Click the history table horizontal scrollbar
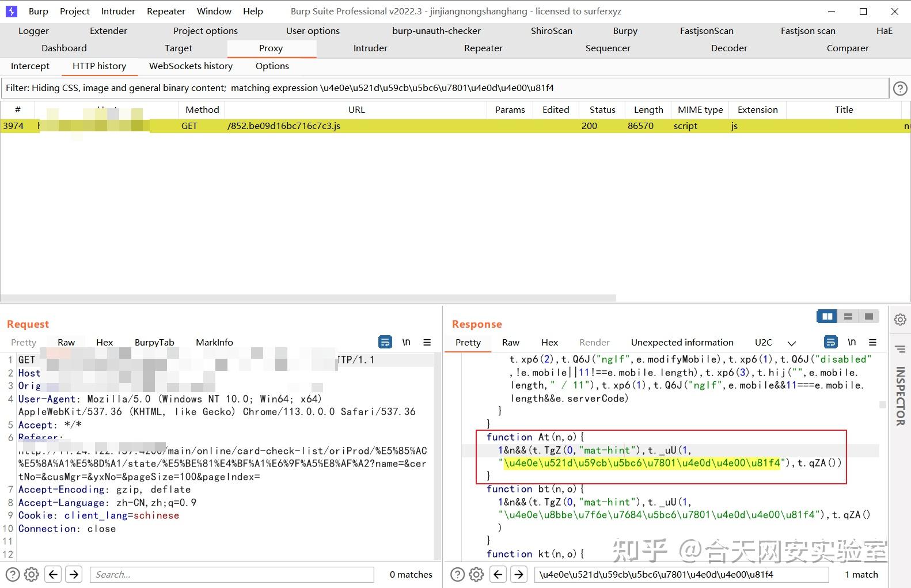911x588 pixels. (308, 298)
